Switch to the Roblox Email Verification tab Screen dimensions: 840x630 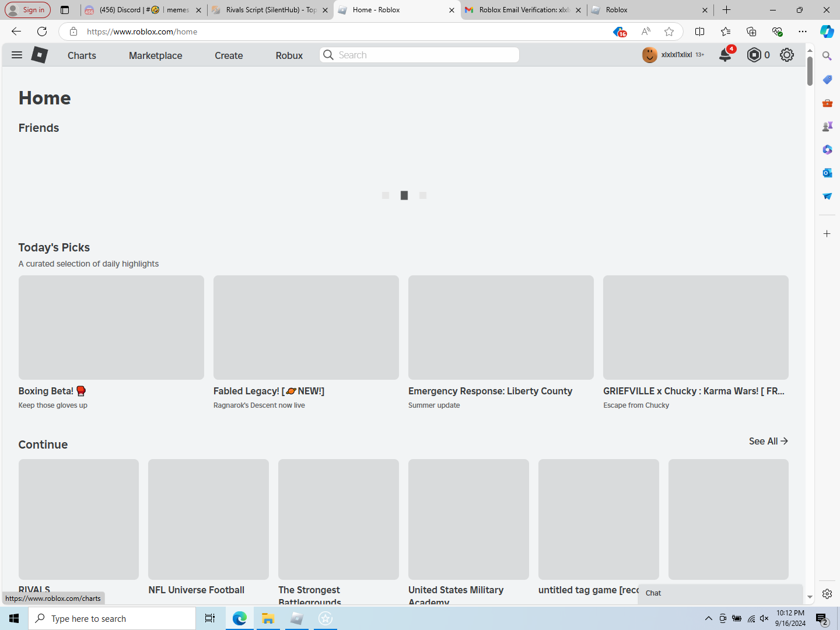pos(524,10)
